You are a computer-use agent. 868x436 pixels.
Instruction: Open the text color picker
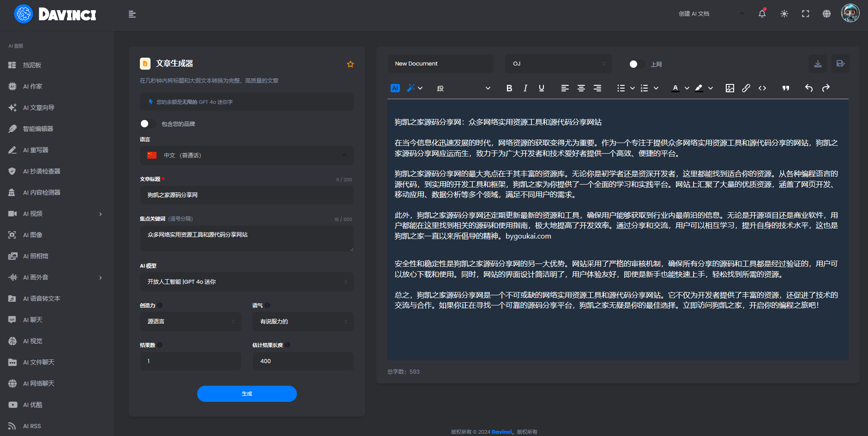tap(675, 88)
